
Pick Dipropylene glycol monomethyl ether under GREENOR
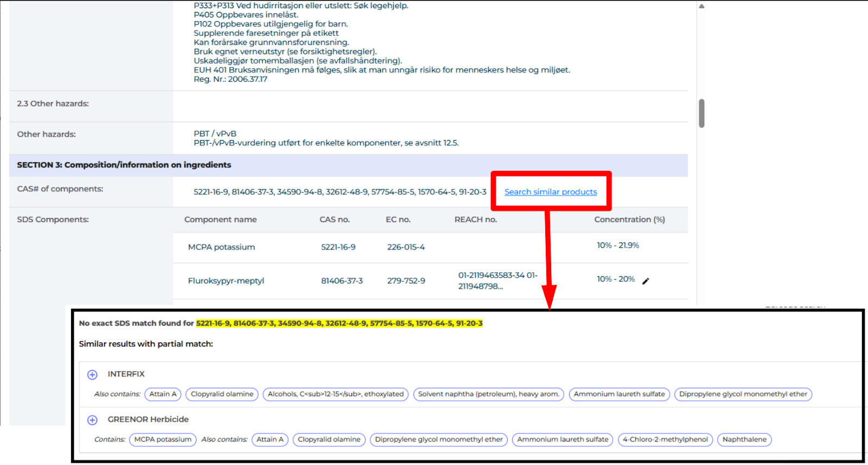coord(438,439)
